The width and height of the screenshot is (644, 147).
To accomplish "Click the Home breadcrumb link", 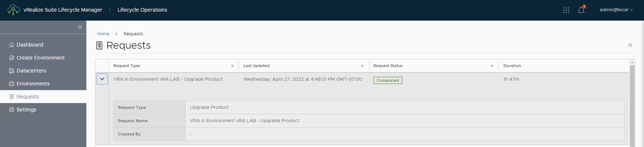I will [x=103, y=34].
